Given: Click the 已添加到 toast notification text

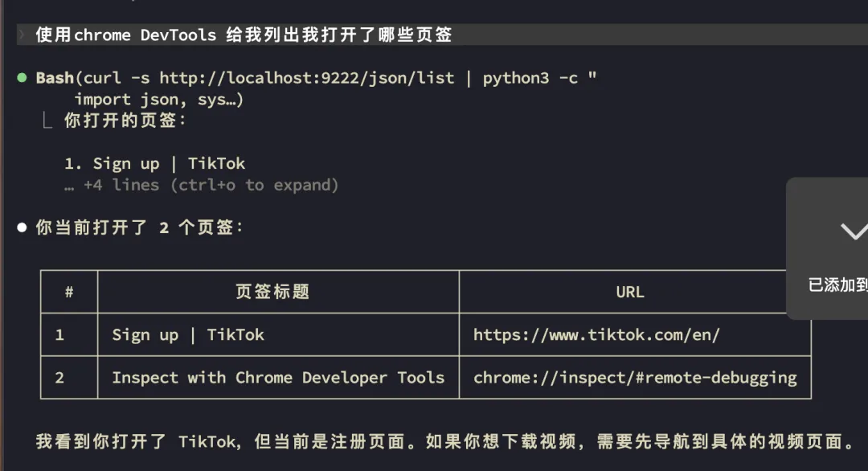Looking at the screenshot, I should [837, 285].
